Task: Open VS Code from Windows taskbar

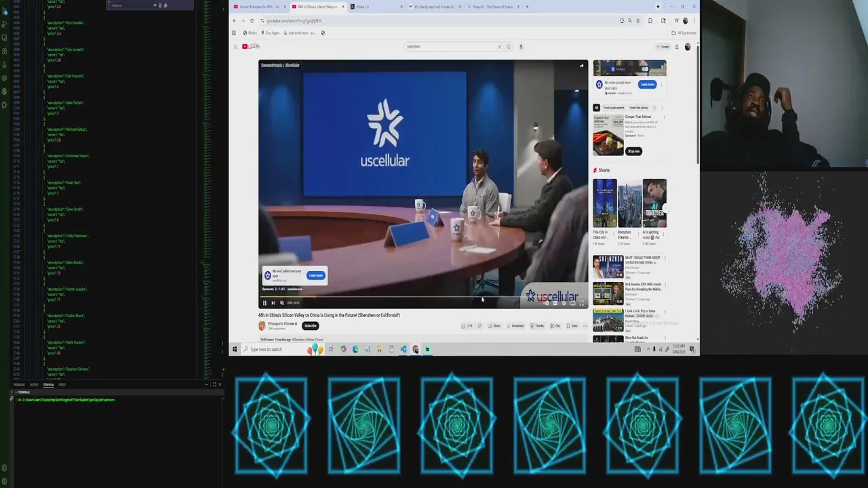Action: [403, 349]
